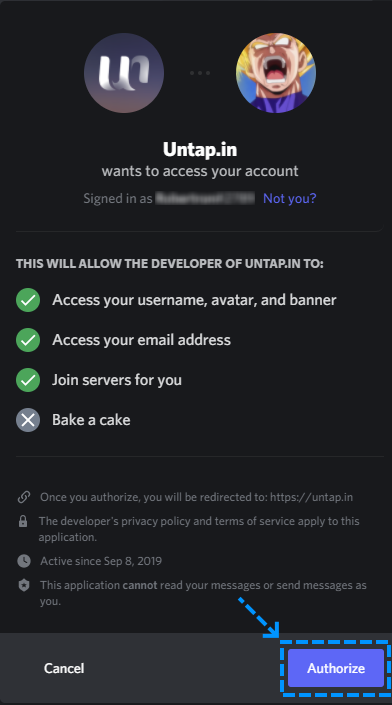Image resolution: width=392 pixels, height=705 pixels.
Task: Click the gray X beside Bake a cake
Action: 28,420
